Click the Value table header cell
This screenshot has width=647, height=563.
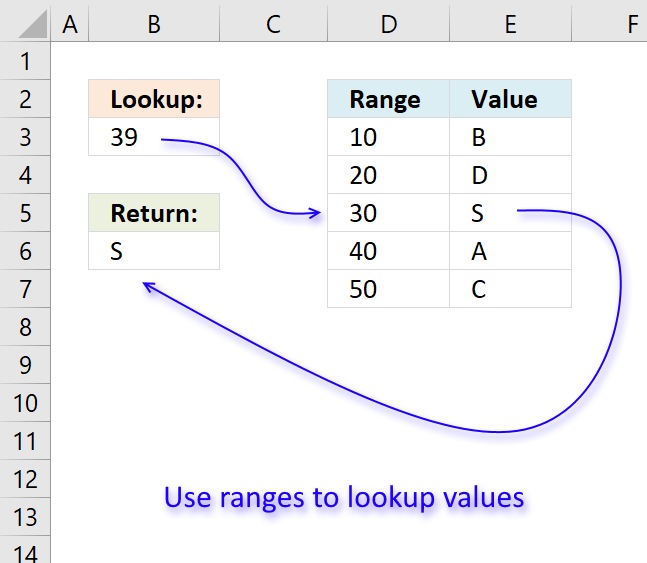(510, 100)
